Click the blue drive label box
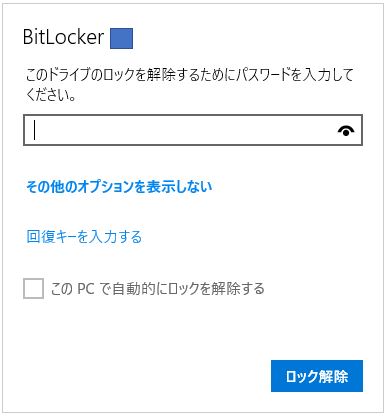 click(121, 38)
